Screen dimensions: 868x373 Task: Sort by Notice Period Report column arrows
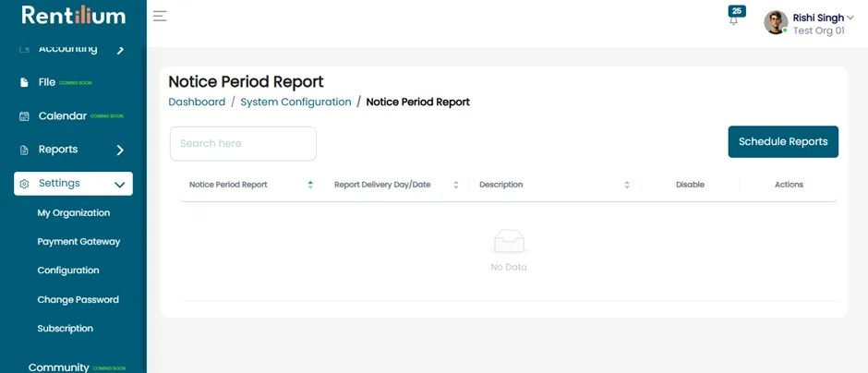tap(310, 185)
